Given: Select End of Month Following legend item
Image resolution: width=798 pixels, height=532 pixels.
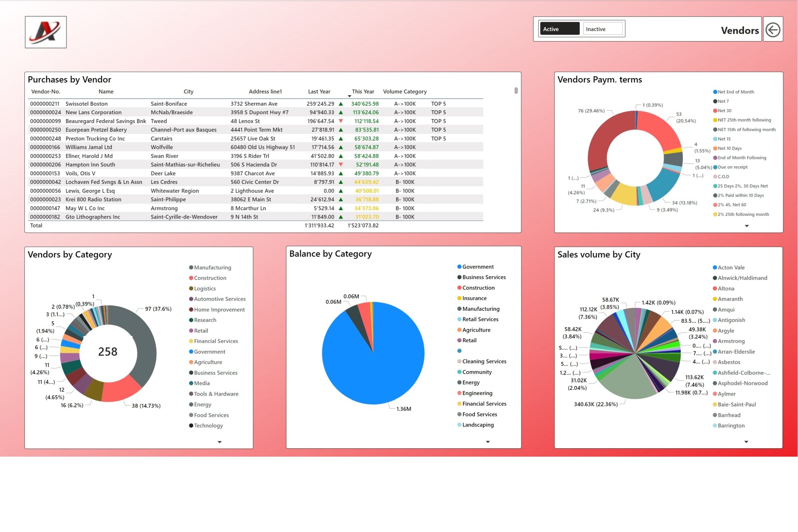Looking at the screenshot, I should click(x=739, y=157).
